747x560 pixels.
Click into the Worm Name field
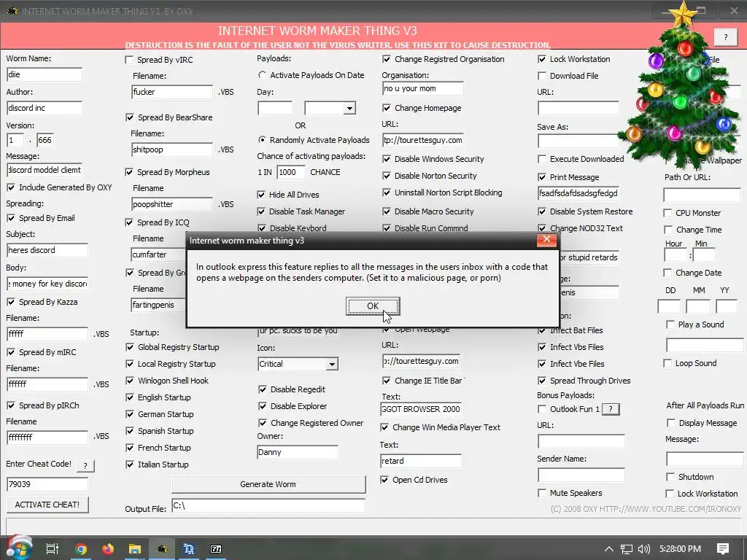pyautogui.click(x=44, y=74)
